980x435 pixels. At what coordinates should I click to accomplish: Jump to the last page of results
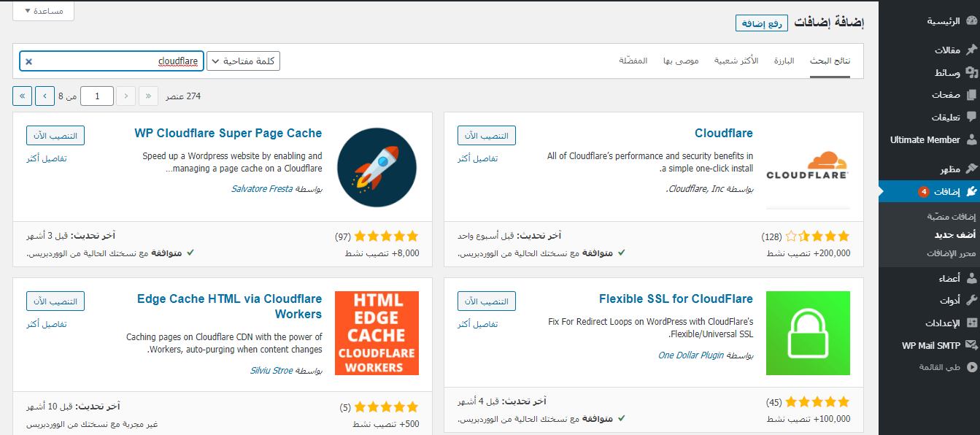tap(22, 96)
